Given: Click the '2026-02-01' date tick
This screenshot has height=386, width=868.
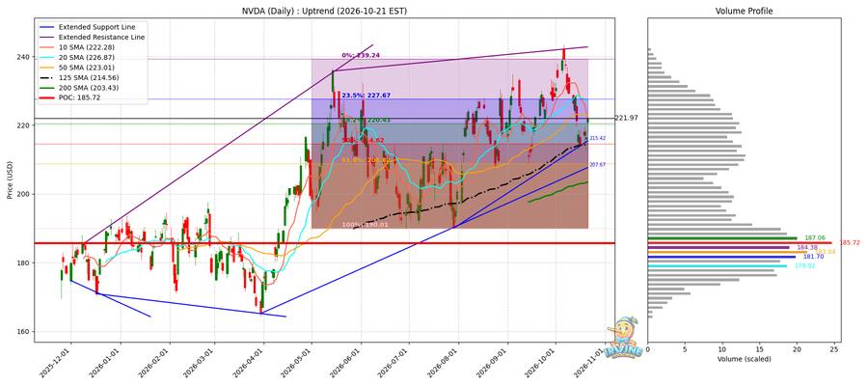Looking at the screenshot, I should tap(155, 362).
